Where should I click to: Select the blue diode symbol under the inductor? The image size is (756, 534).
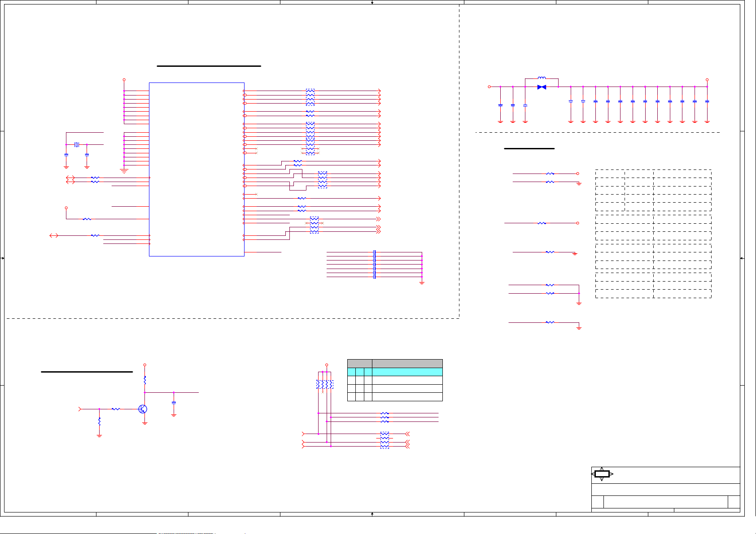point(542,87)
